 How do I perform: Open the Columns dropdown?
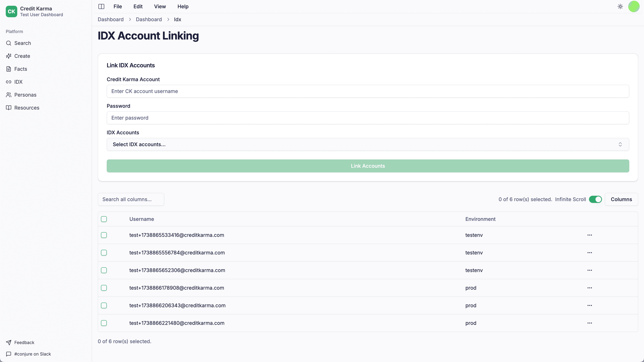pos(622,199)
